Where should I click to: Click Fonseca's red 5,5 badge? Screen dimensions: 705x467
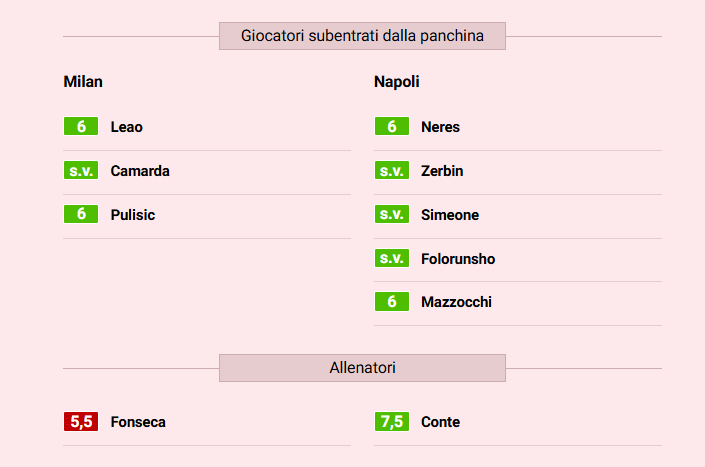click(x=80, y=422)
